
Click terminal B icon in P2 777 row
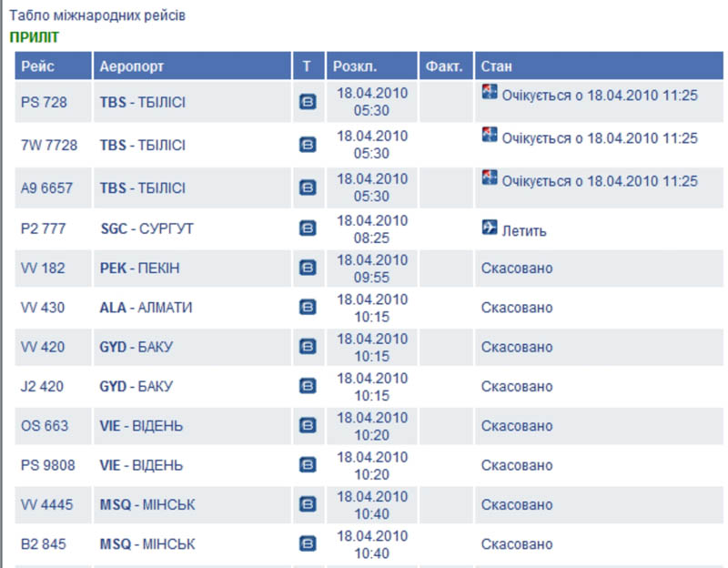308,229
